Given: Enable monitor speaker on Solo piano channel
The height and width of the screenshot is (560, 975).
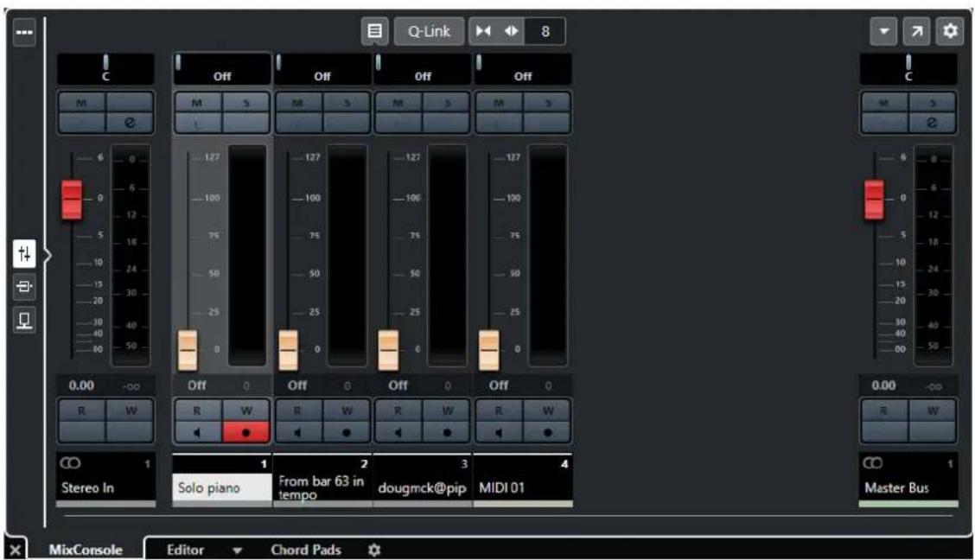Looking at the screenshot, I should coord(198,432).
